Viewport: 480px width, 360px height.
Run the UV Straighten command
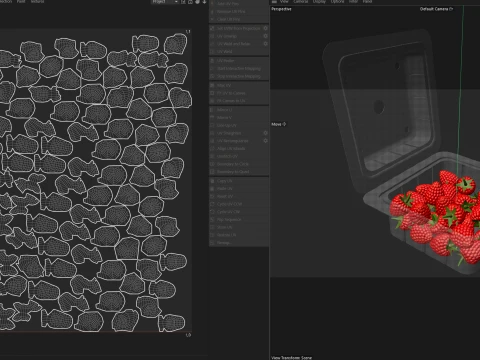(x=235, y=133)
